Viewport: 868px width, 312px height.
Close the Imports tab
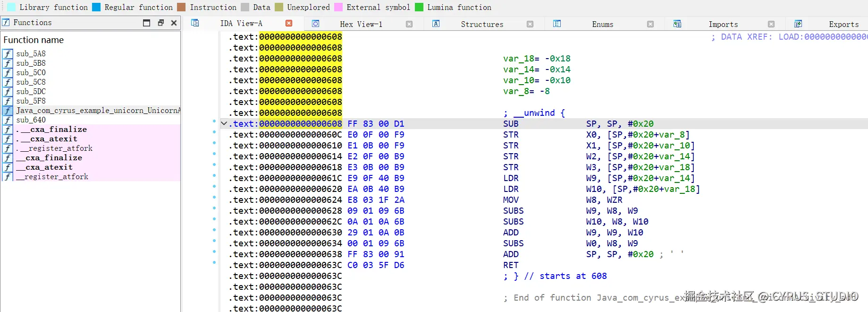tap(771, 24)
